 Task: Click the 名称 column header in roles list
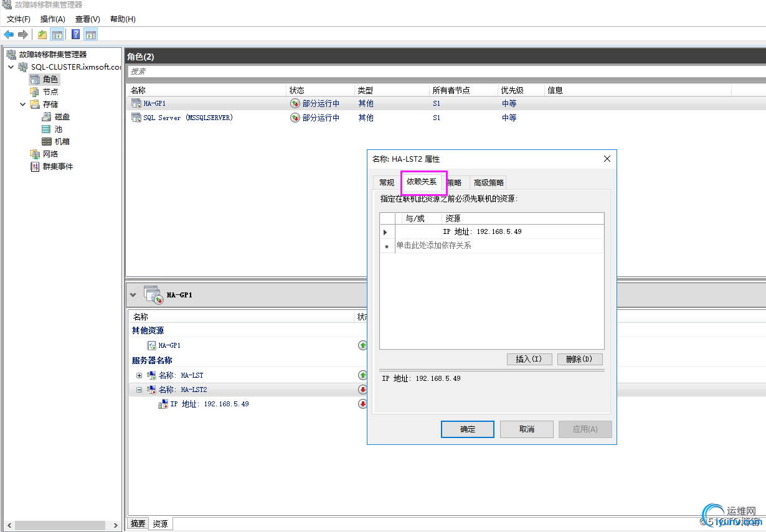coord(206,90)
